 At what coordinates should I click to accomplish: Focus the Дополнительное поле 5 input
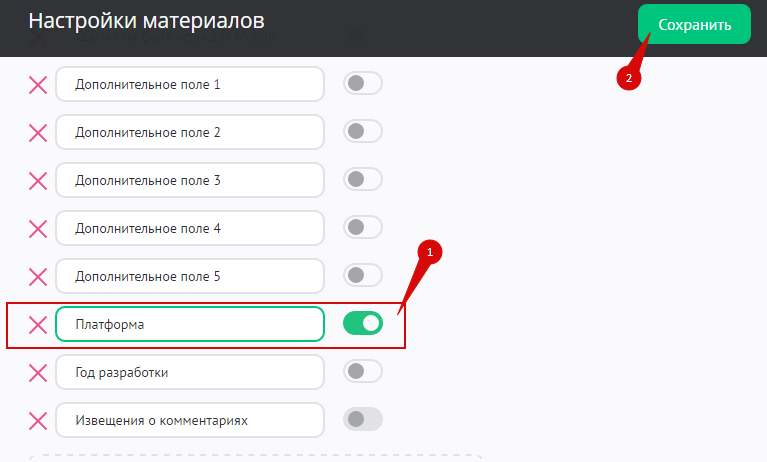pyautogui.click(x=190, y=276)
